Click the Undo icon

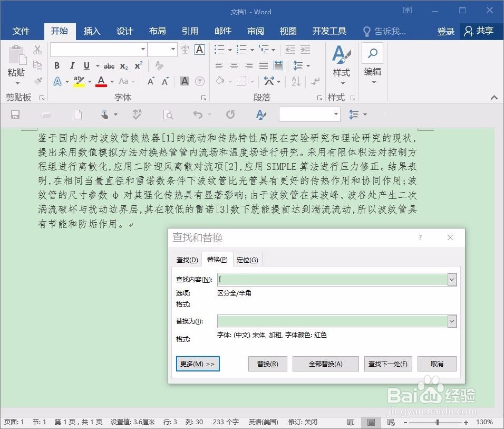coord(198,115)
